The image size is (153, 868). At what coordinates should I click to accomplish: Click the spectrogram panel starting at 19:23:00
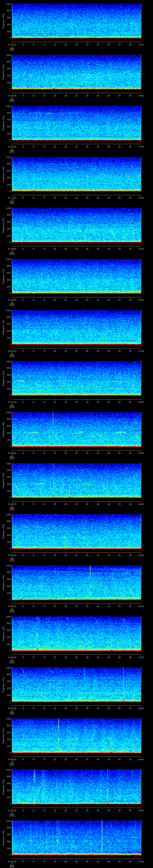tap(76, 481)
